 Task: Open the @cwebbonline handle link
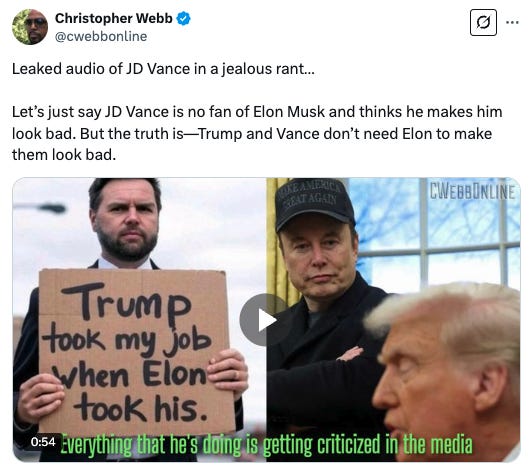[101, 37]
